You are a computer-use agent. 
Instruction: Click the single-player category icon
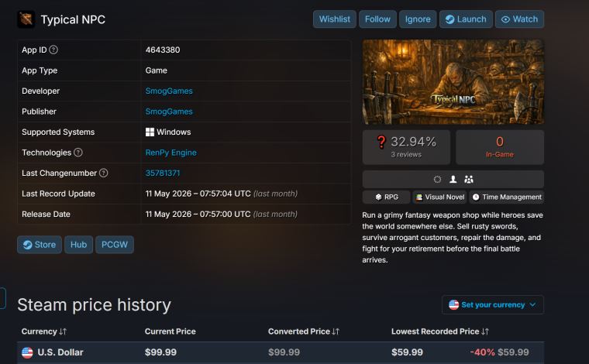point(453,180)
